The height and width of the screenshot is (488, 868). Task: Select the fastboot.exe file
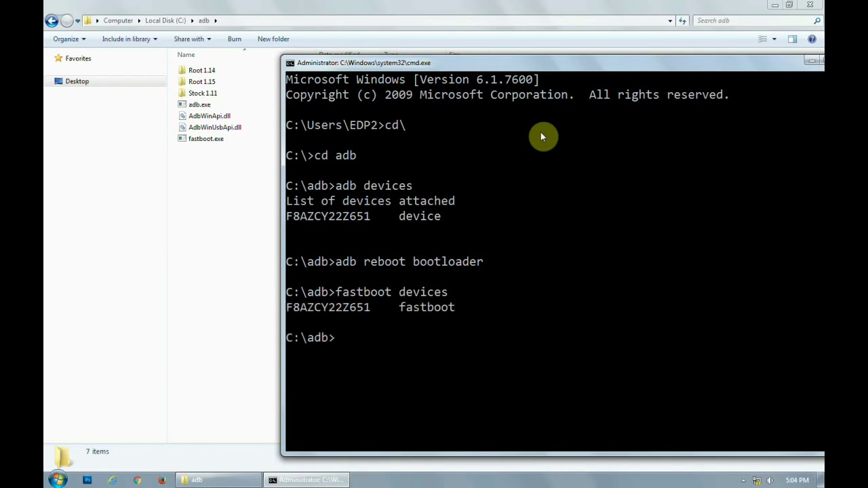click(x=205, y=139)
